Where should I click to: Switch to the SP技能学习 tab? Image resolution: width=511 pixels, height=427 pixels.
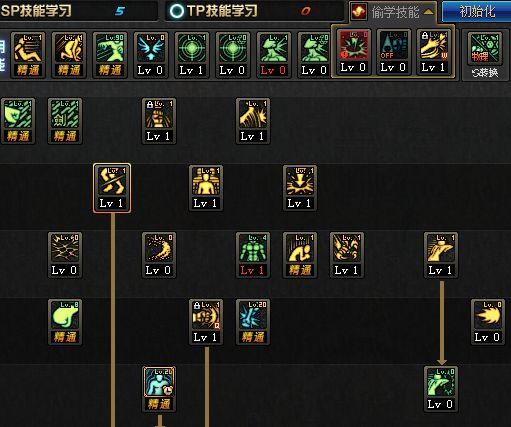click(36, 11)
